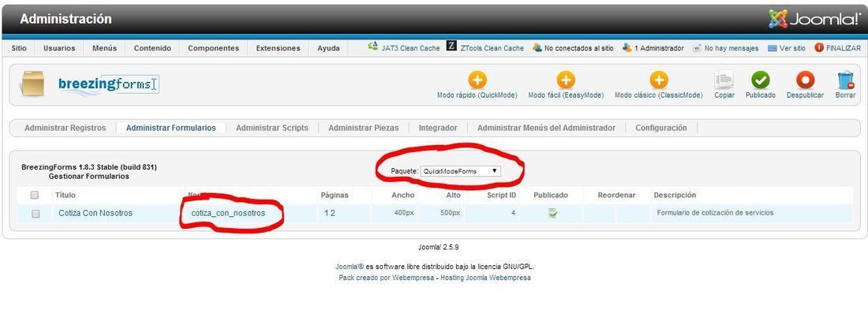
Task: Switch to Administrar Registros tab
Action: [x=65, y=128]
